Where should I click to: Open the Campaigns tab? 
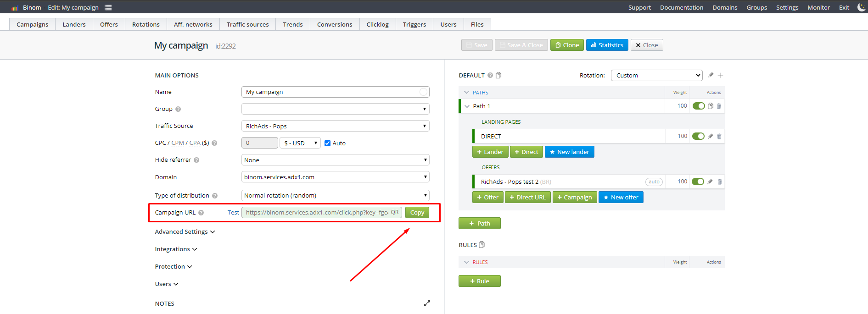click(33, 24)
